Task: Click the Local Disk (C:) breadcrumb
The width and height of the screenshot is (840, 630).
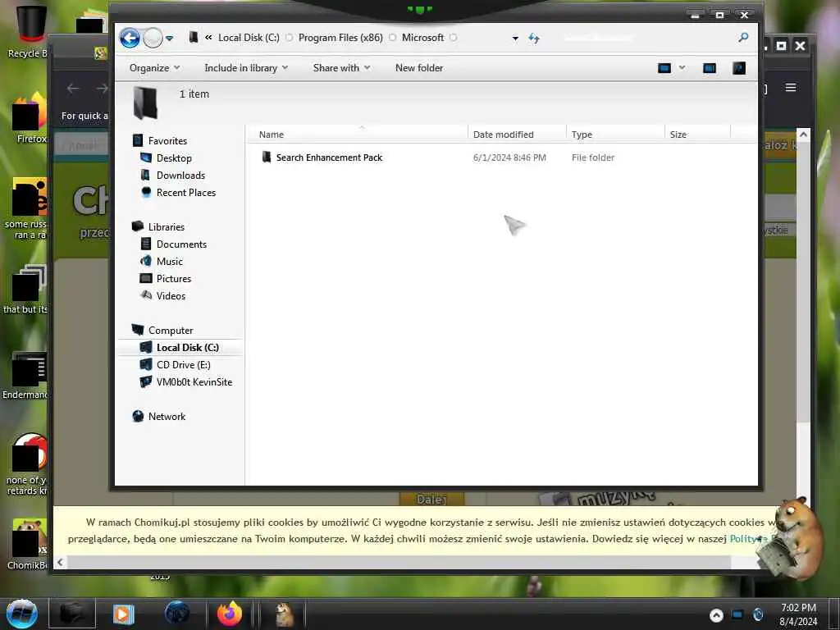Action: pyautogui.click(x=249, y=38)
